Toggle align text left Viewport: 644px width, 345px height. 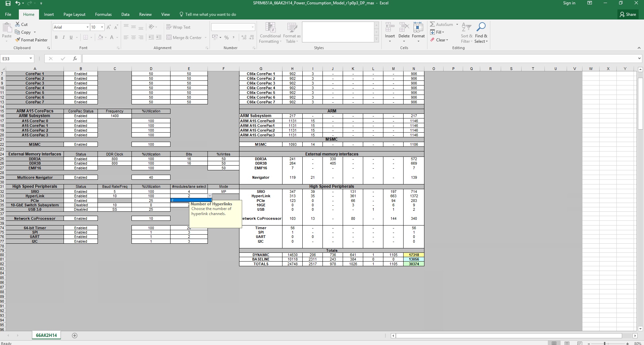[x=126, y=37]
